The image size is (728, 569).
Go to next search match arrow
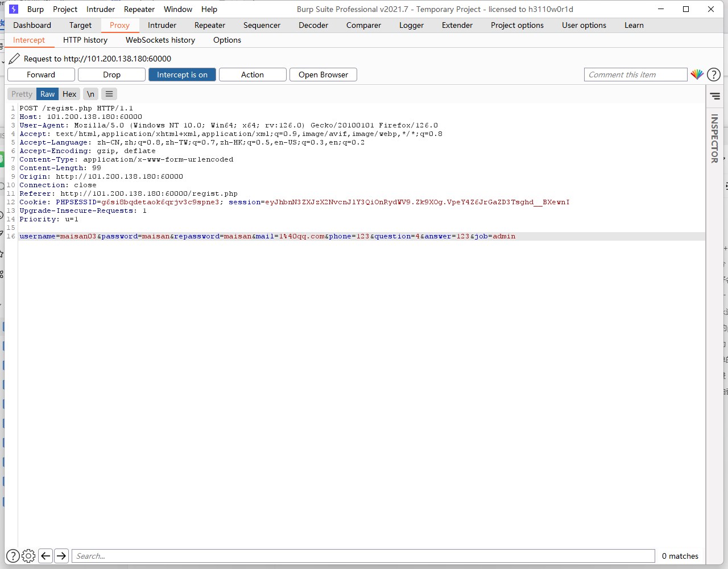(61, 556)
